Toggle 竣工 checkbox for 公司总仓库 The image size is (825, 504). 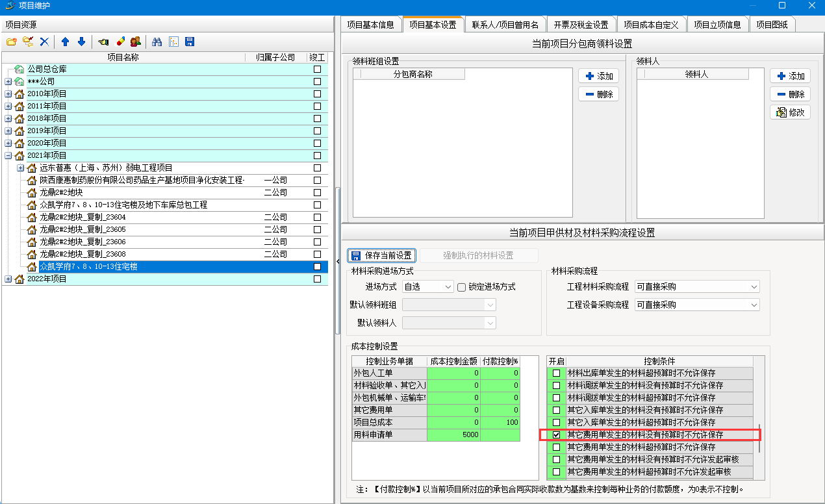[317, 69]
